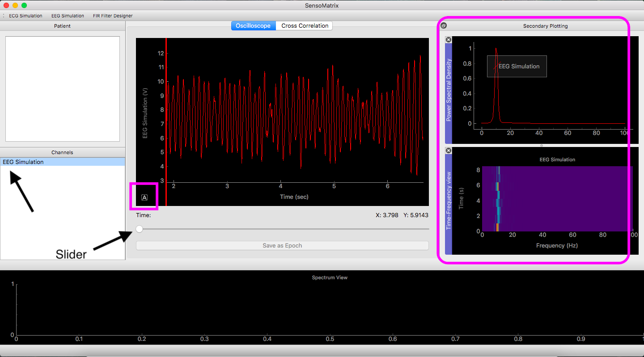Undock the Secondary Plotting panel
The width and height of the screenshot is (644, 357).
point(443,26)
